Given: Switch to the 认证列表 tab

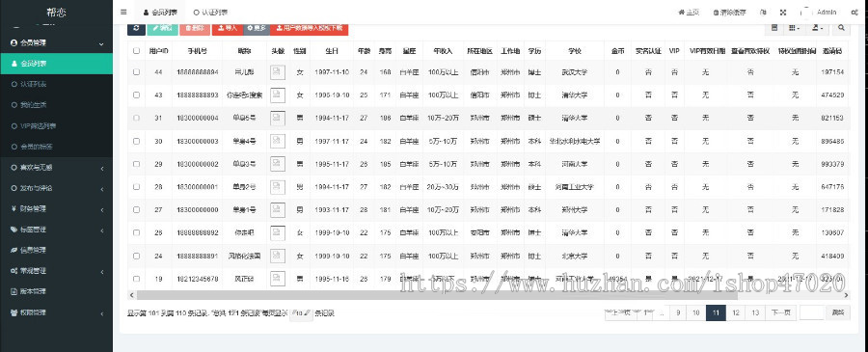Looking at the screenshot, I should tap(210, 13).
